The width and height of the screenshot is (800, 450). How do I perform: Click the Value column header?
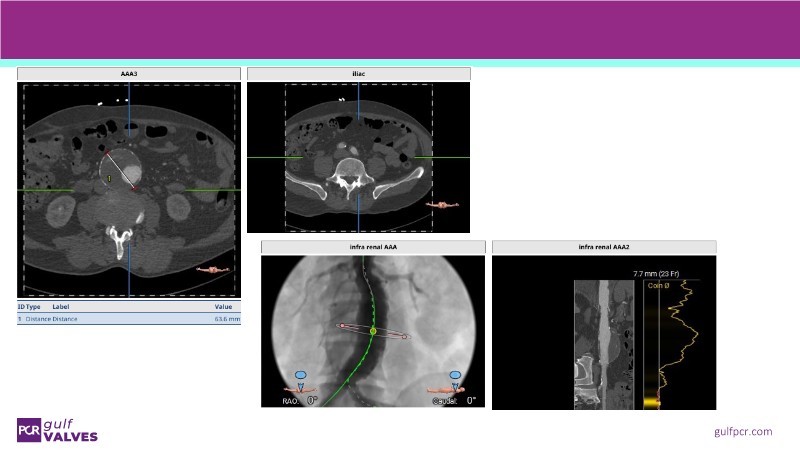pyautogui.click(x=224, y=306)
